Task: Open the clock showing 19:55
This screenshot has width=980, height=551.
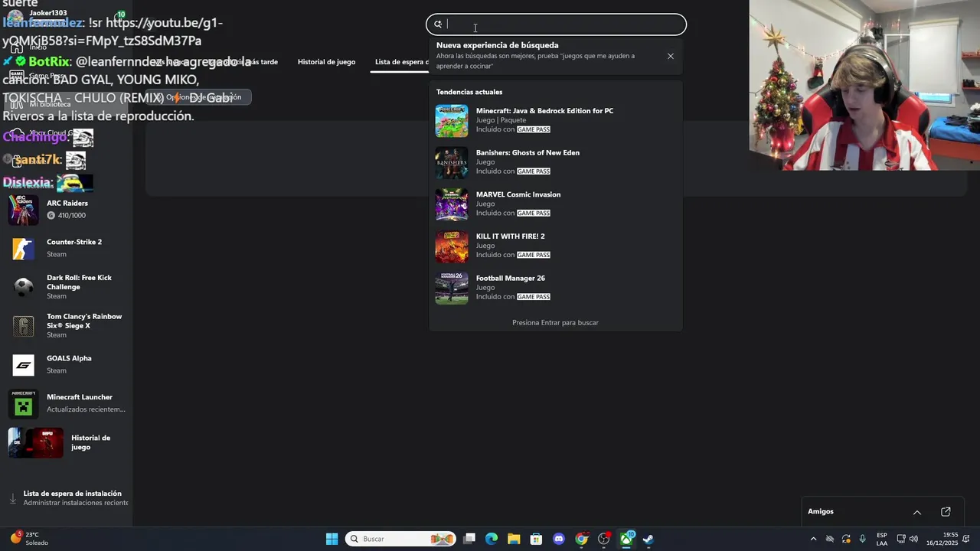Action: (x=942, y=539)
